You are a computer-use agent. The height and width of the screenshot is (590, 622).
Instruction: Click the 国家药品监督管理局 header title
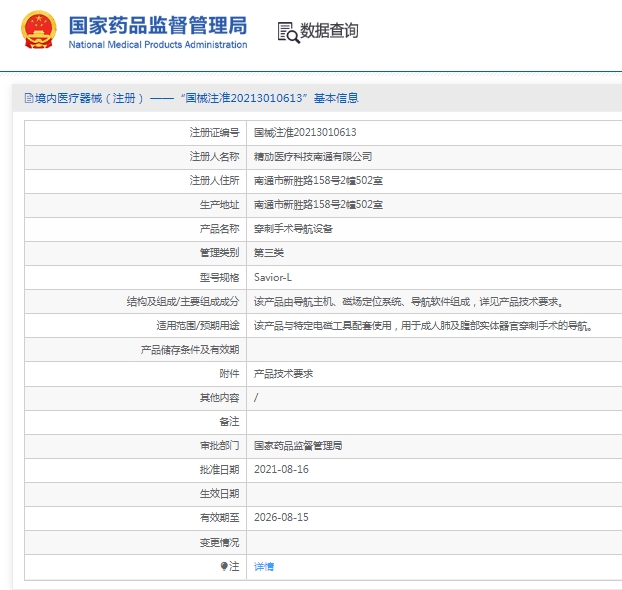point(158,25)
